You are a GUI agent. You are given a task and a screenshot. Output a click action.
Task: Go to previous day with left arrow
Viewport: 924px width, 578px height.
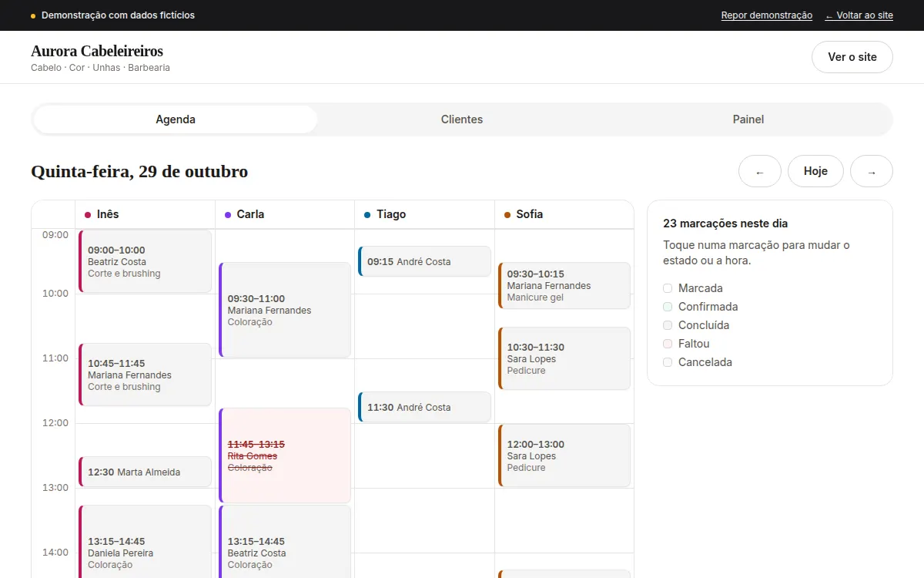point(760,171)
